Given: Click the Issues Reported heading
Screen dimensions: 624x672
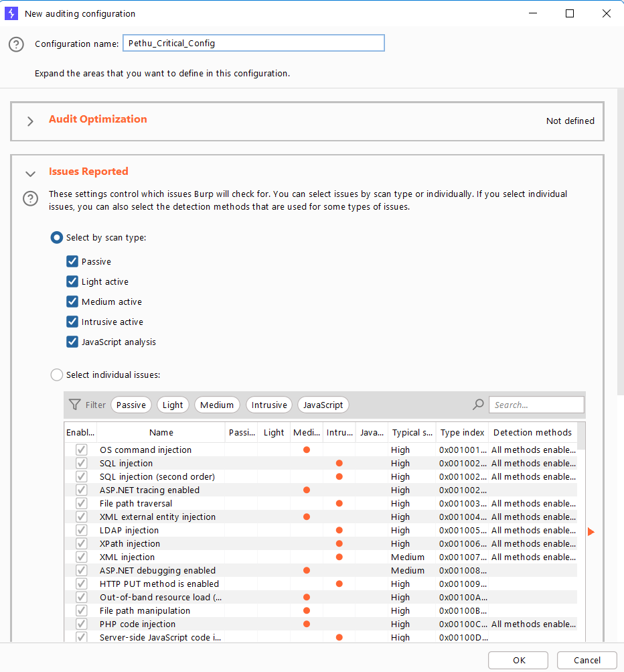Looking at the screenshot, I should pos(88,172).
